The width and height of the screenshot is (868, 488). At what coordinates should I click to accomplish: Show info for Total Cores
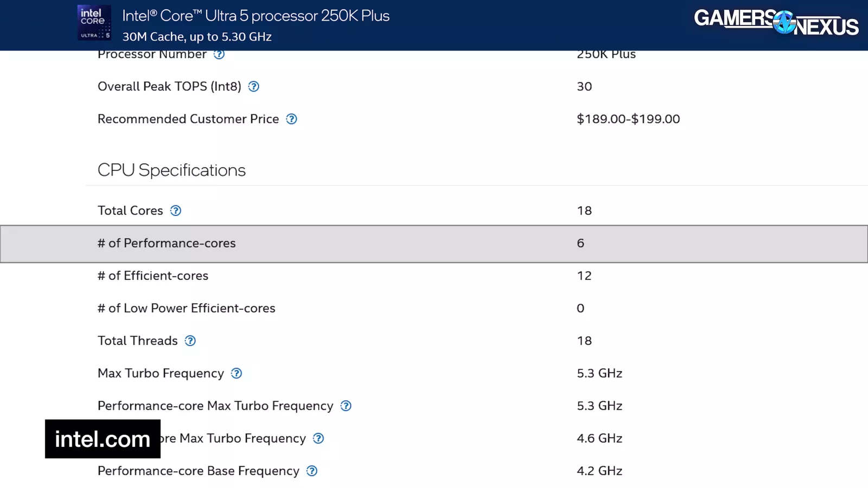[175, 211]
